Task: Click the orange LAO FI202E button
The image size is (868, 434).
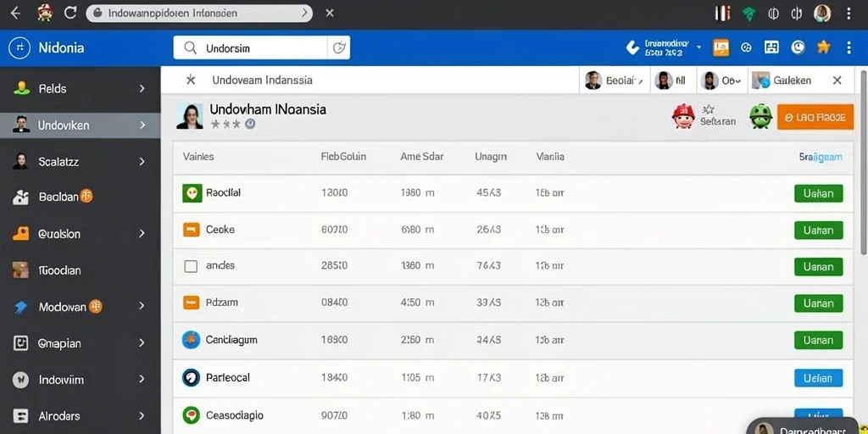Action: (815, 117)
